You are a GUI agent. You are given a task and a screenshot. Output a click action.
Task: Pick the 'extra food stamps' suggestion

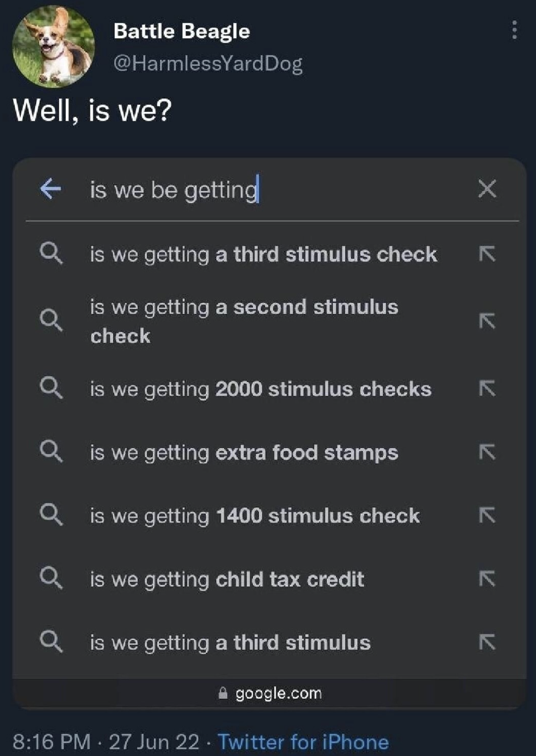[x=244, y=452]
